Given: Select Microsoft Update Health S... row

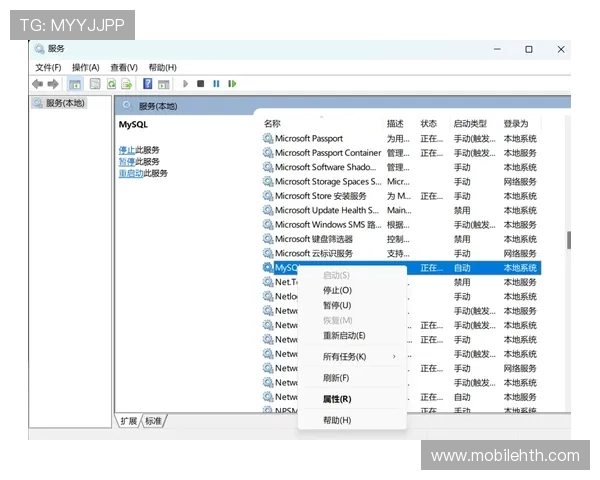Looking at the screenshot, I should pos(401,210).
